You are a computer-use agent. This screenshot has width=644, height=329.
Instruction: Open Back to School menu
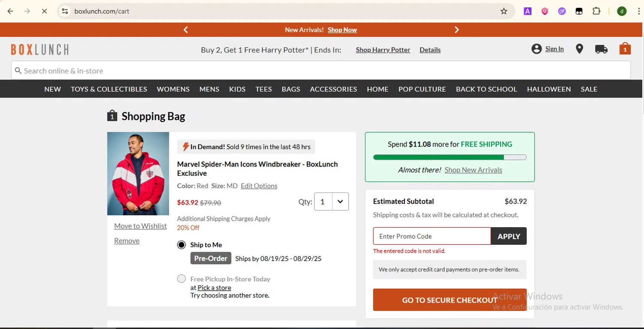486,89
